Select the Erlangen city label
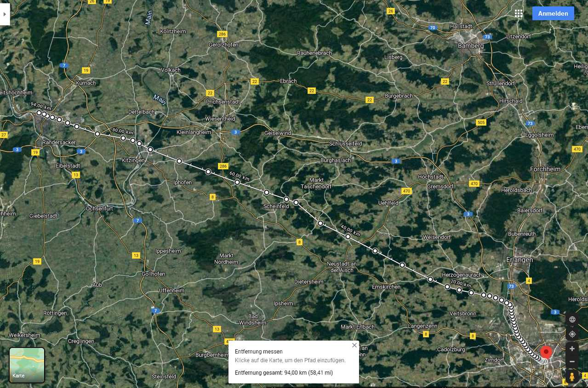The image size is (588, 388). click(519, 259)
